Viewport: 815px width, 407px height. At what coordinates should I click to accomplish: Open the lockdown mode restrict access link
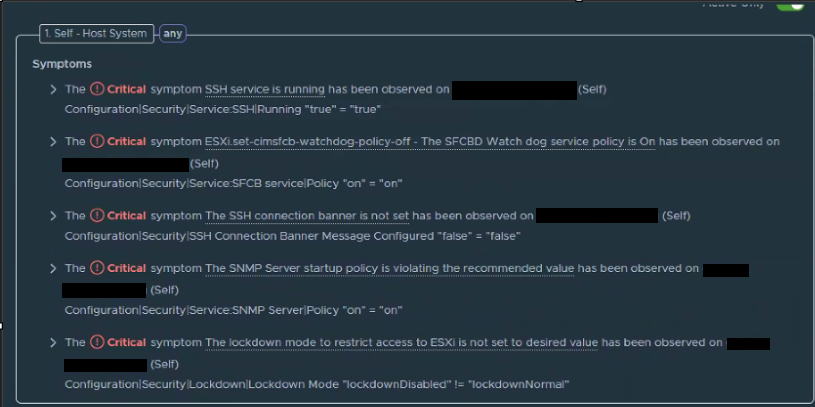coord(401,343)
